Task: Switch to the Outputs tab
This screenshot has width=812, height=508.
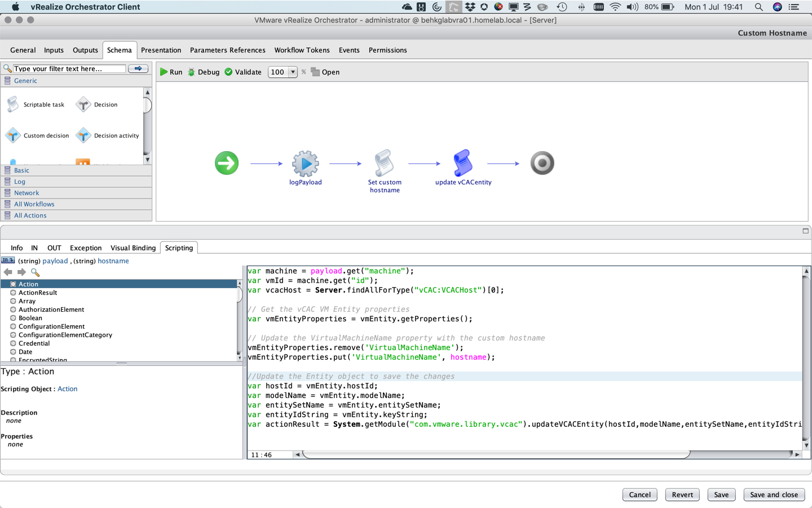Action: coord(85,50)
